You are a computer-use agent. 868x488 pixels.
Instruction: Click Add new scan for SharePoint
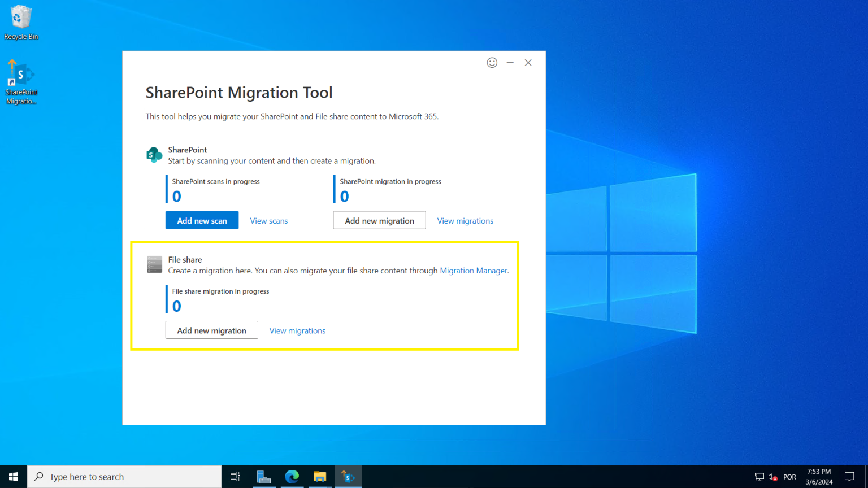[x=202, y=220]
